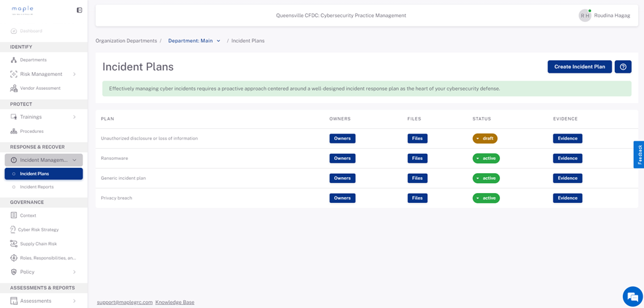Collapse the Incident Management chevron
The height and width of the screenshot is (308, 644).
(x=75, y=160)
